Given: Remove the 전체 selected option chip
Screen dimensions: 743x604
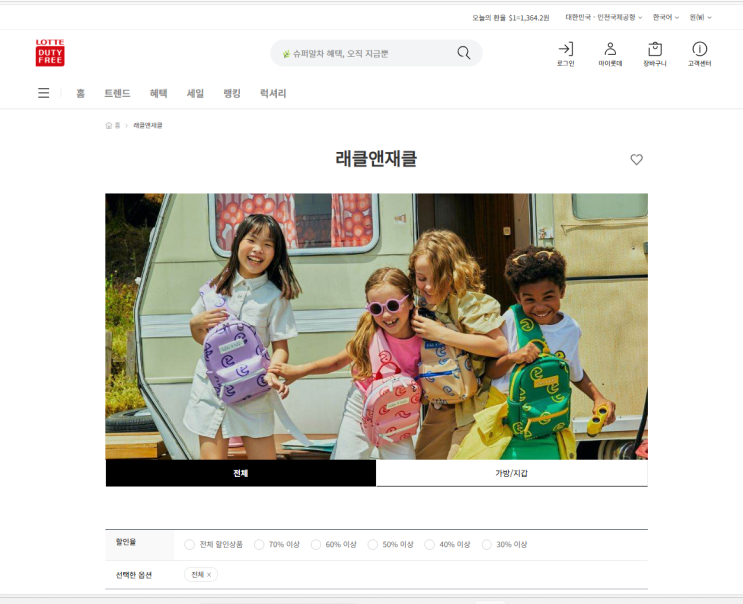Looking at the screenshot, I should coord(209,575).
